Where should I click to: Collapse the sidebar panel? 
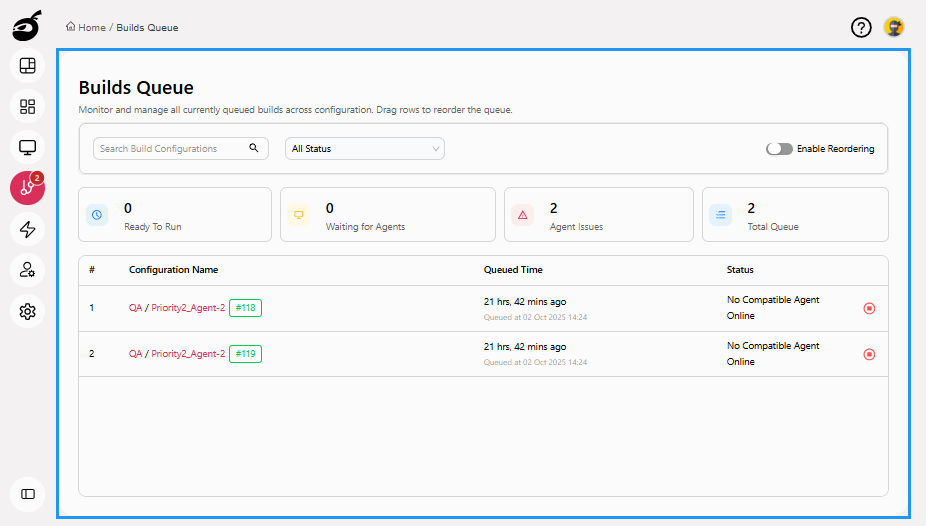pyautogui.click(x=28, y=494)
